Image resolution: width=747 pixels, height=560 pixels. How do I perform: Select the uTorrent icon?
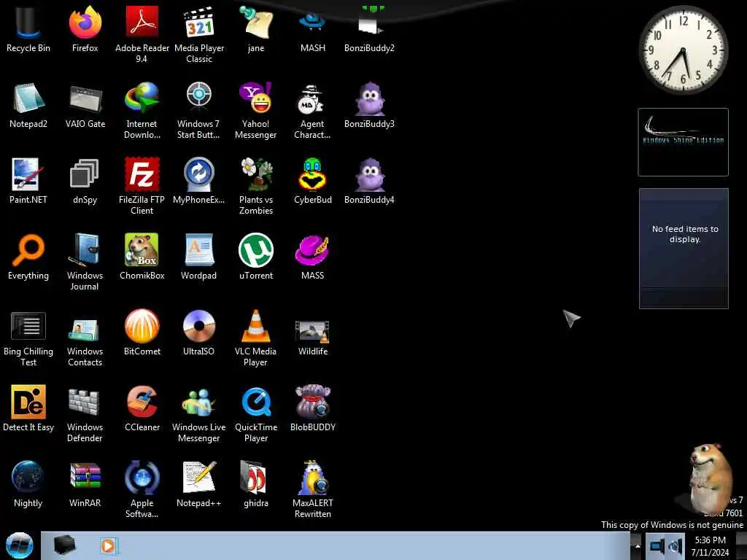256,257
